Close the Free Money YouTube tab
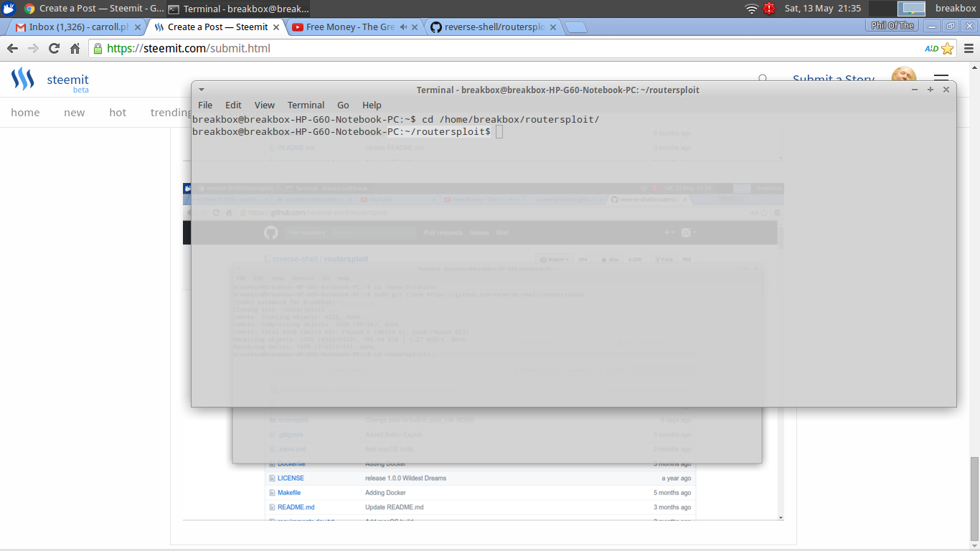 pos(415,27)
